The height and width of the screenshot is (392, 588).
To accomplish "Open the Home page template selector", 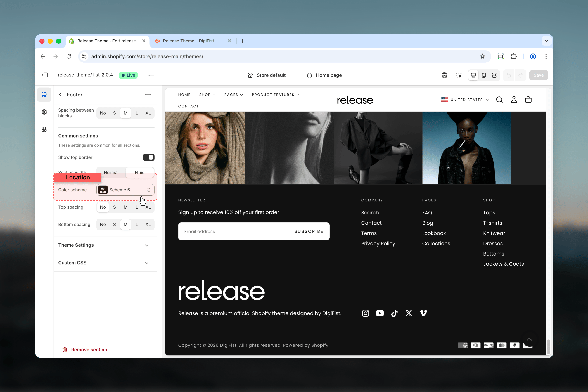I will (x=324, y=75).
